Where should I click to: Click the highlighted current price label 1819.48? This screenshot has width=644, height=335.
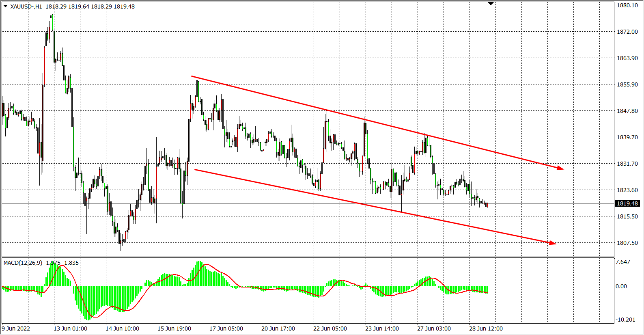(x=627, y=203)
